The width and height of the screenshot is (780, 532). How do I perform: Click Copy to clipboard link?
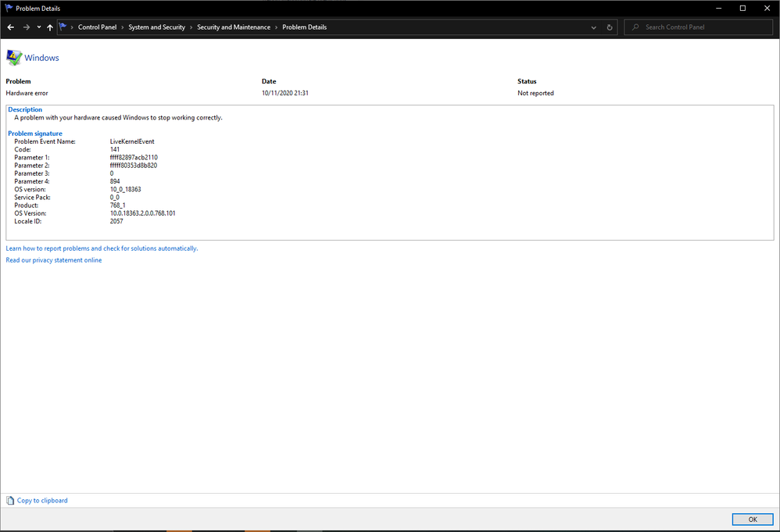click(x=42, y=501)
